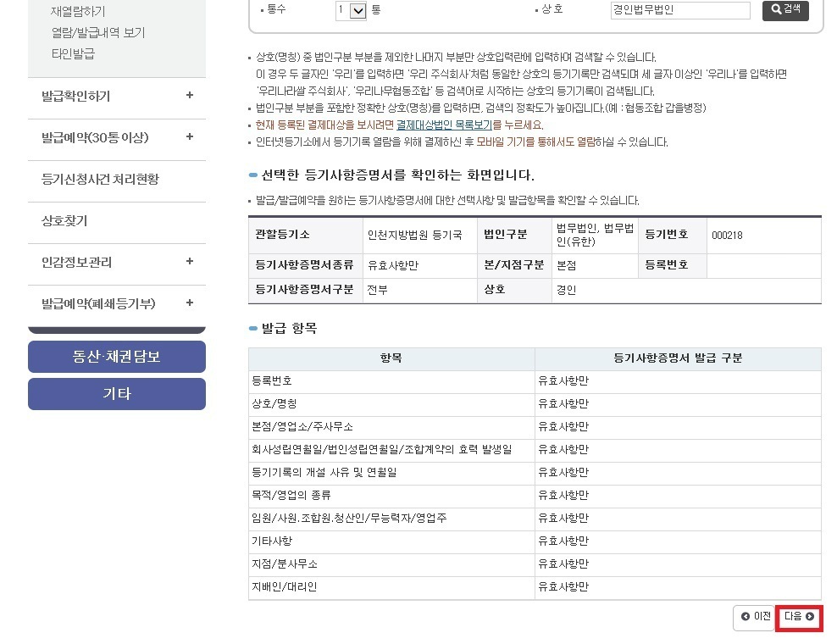This screenshot has height=644, width=837.
Task: Click the 목적/영업의 종류 row
Action: click(535, 497)
